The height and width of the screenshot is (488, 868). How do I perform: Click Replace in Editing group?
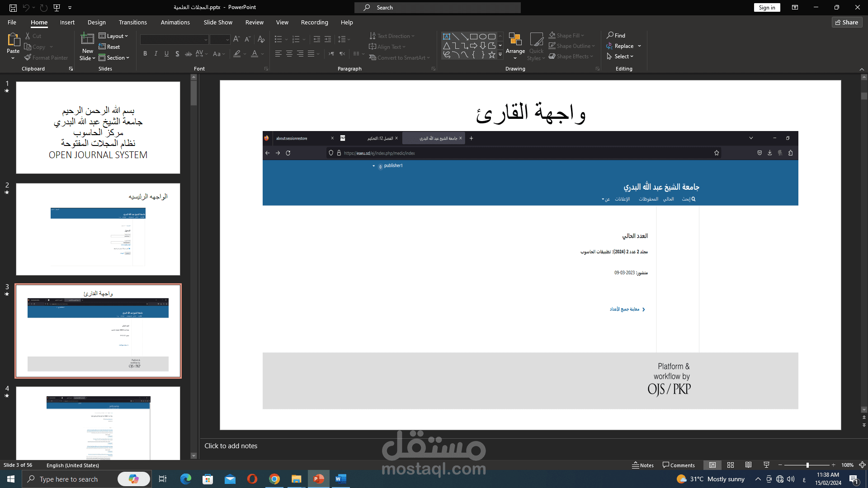(x=620, y=46)
